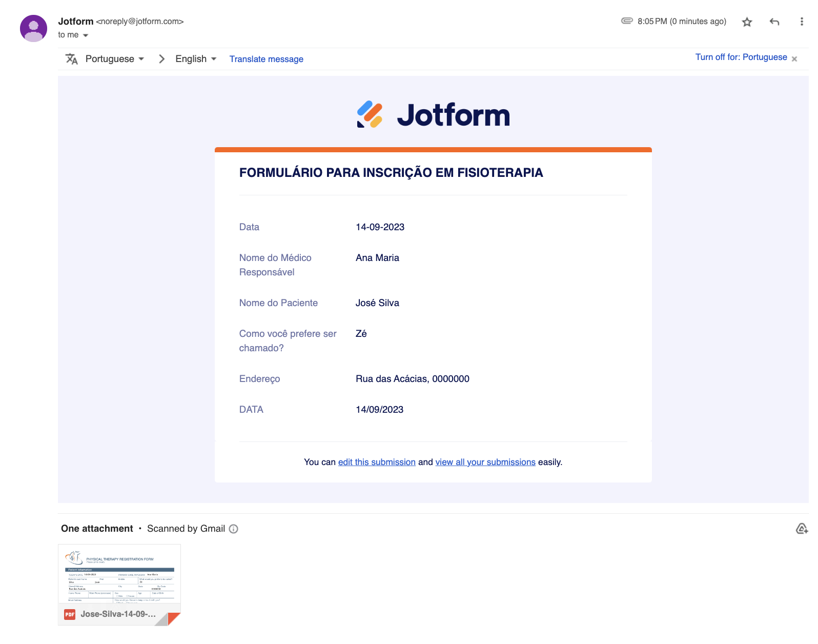This screenshot has height=644, width=818.
Task: Click the sender name Jotform
Action: point(76,21)
